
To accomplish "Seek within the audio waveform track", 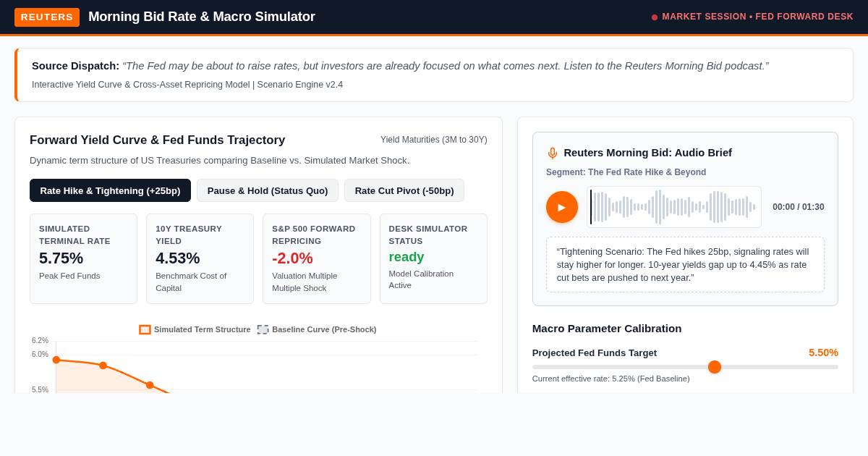I will click(674, 207).
